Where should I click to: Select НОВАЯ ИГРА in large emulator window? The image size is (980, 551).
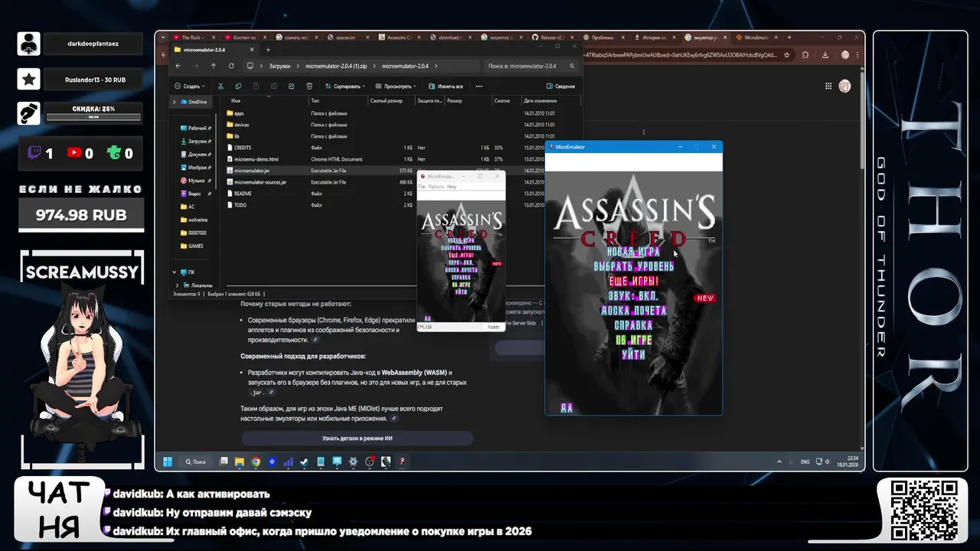tap(633, 252)
